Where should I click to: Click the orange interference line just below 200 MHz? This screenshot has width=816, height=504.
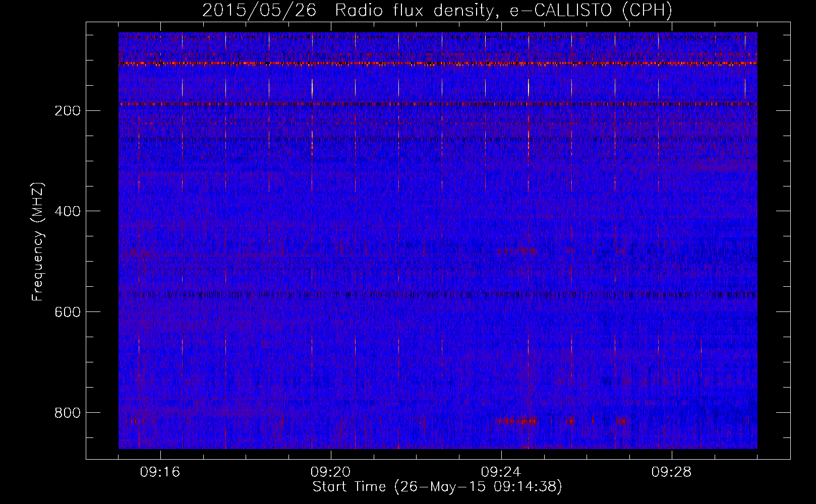click(438, 104)
